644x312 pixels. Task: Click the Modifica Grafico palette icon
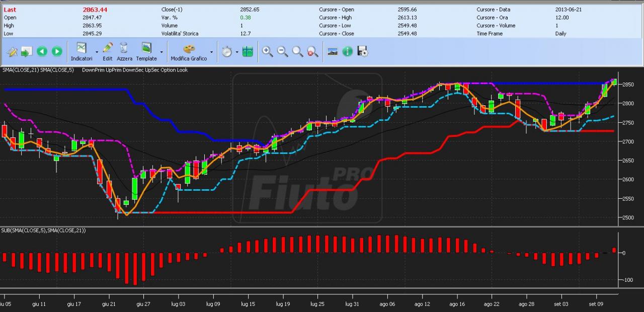[189, 51]
